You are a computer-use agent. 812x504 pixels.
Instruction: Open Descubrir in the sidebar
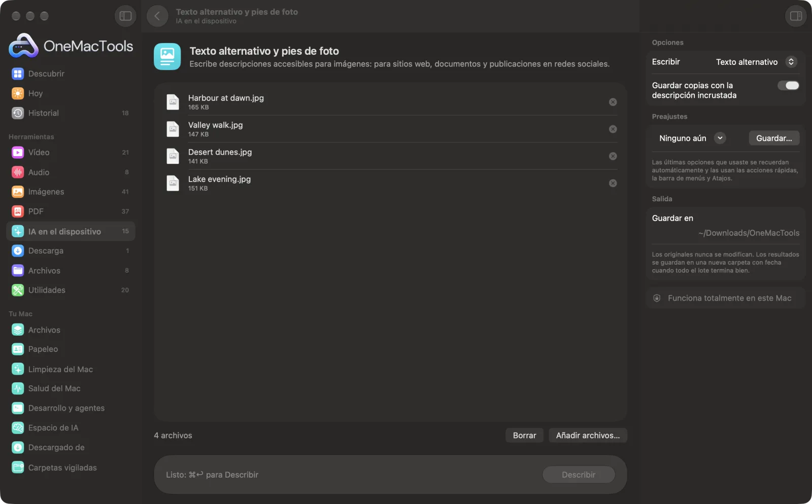click(71, 74)
